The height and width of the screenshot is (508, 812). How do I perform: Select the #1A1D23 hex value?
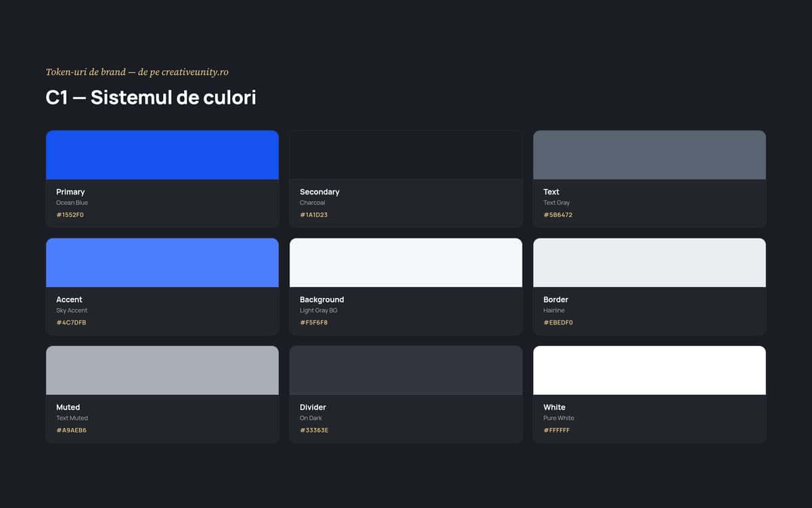pyautogui.click(x=314, y=215)
